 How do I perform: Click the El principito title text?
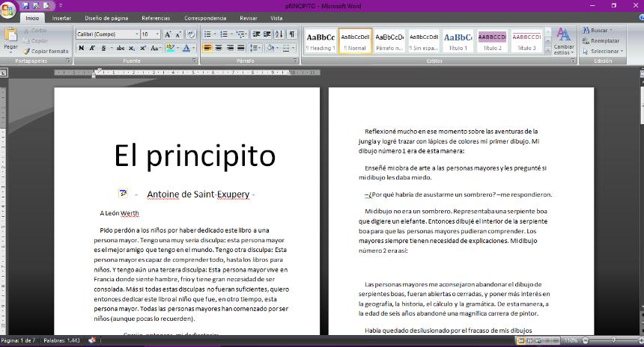click(195, 156)
